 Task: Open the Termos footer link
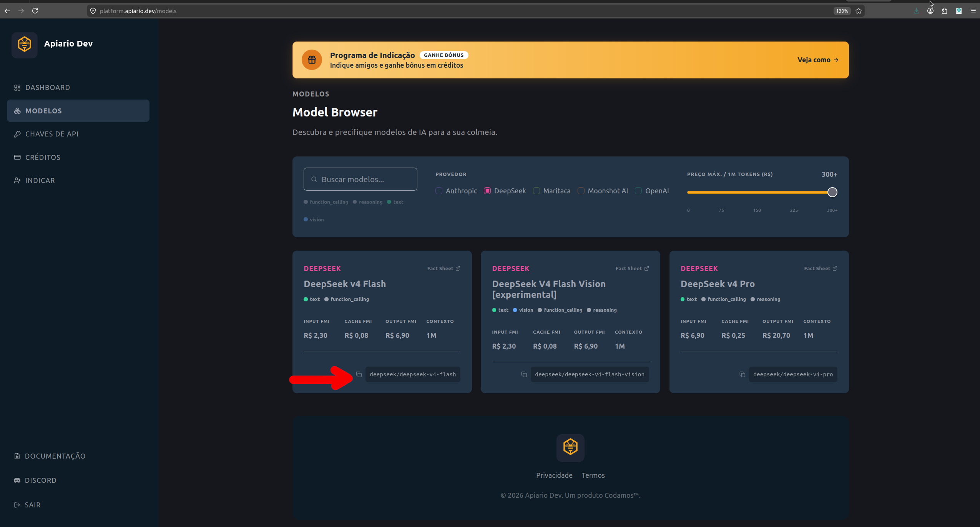pos(593,475)
